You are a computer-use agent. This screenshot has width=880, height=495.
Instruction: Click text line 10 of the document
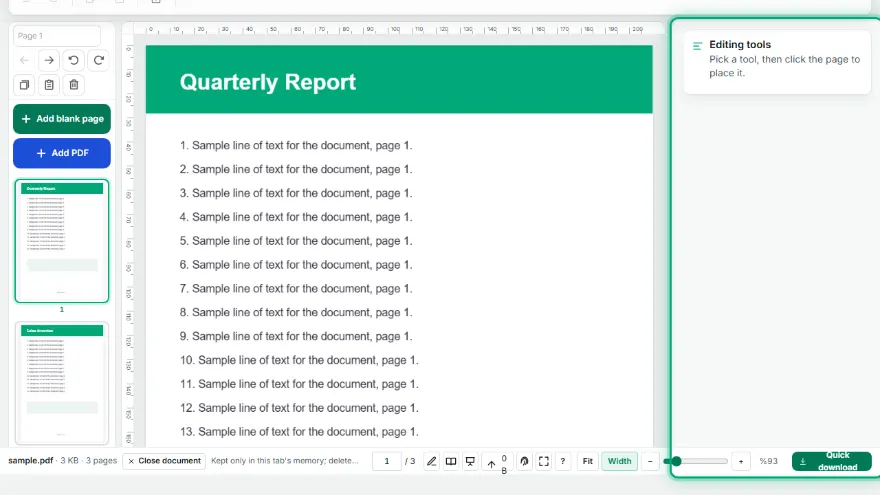click(299, 360)
